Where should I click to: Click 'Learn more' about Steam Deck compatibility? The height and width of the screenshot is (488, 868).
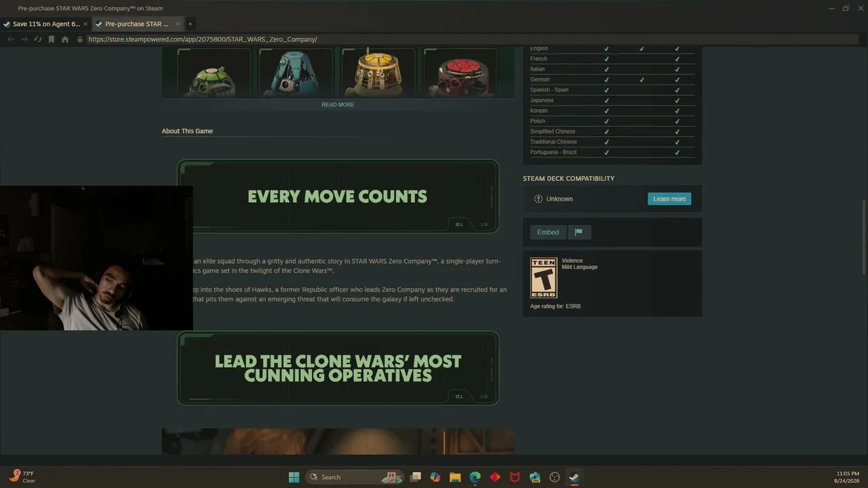(669, 199)
